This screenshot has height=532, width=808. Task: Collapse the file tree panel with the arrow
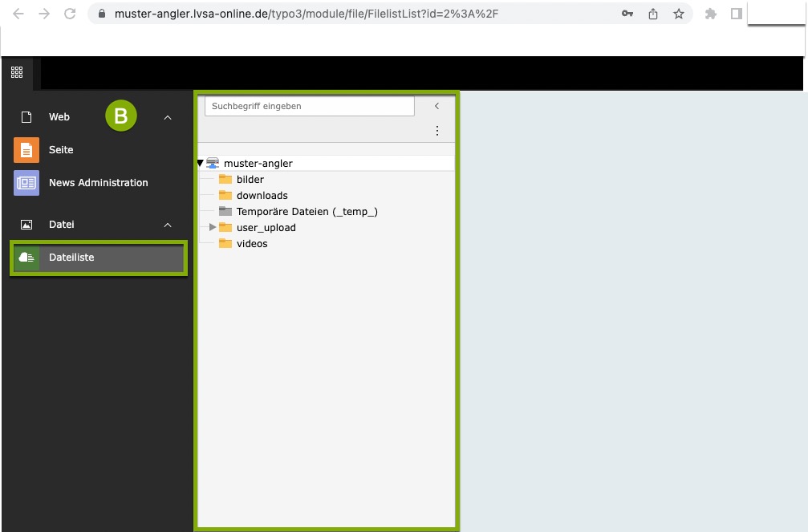tap(436, 106)
